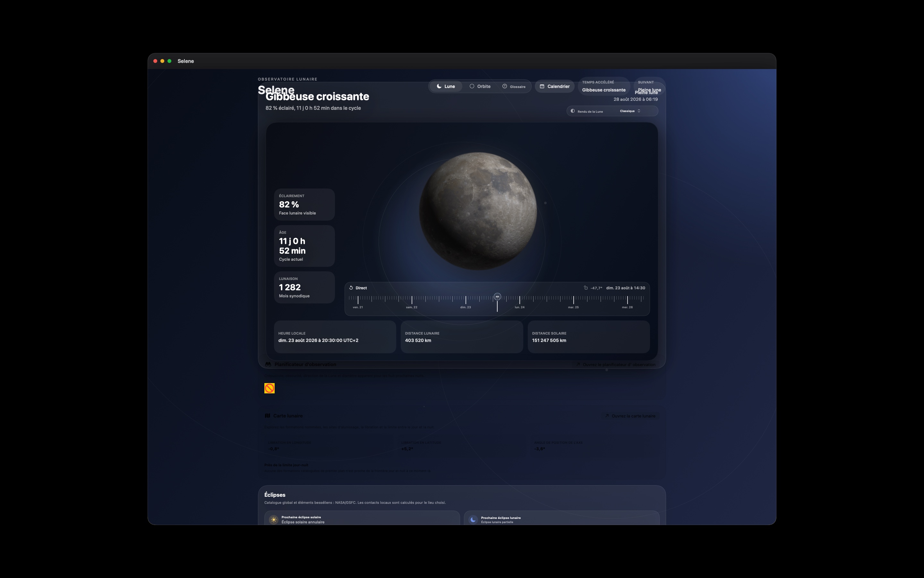924x578 pixels.
Task: Click the half-circle Rendu de la Lune icon
Action: point(573,111)
